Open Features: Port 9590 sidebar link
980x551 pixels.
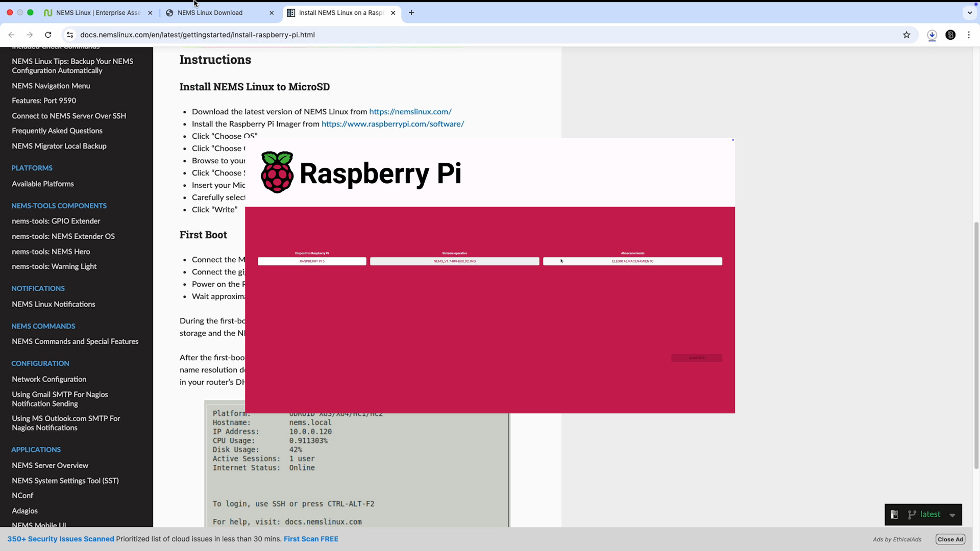[x=44, y=101]
